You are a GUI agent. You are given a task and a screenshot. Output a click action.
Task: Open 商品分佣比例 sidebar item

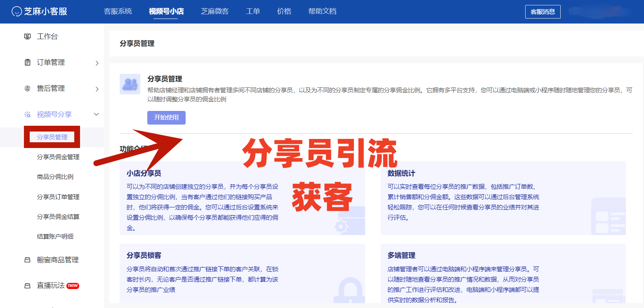tap(55, 177)
